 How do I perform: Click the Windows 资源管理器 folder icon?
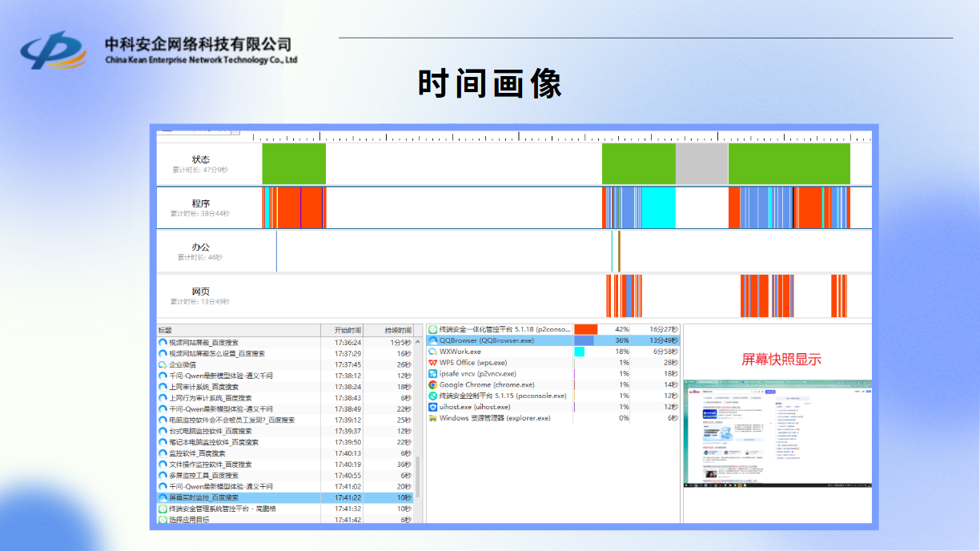(x=433, y=418)
